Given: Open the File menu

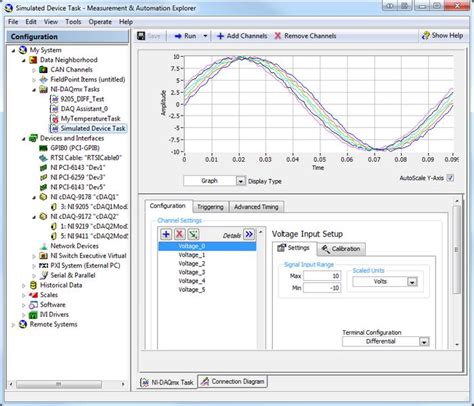Looking at the screenshot, I should pos(13,22).
